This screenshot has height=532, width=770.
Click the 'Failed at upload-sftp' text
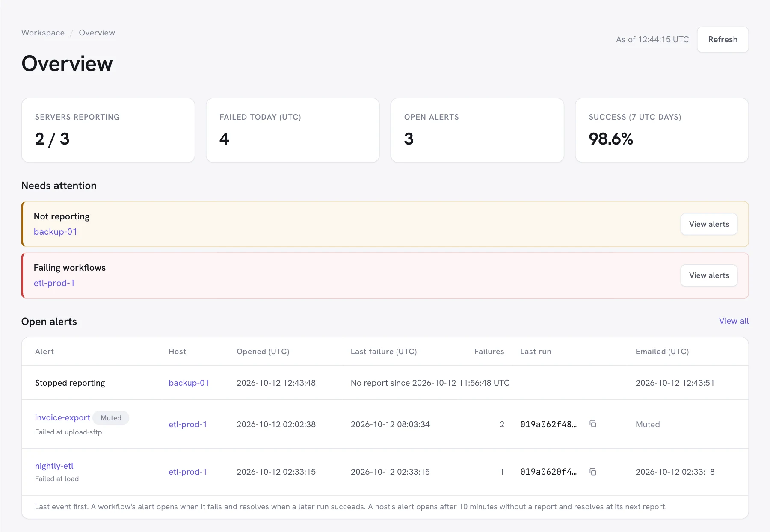68,432
